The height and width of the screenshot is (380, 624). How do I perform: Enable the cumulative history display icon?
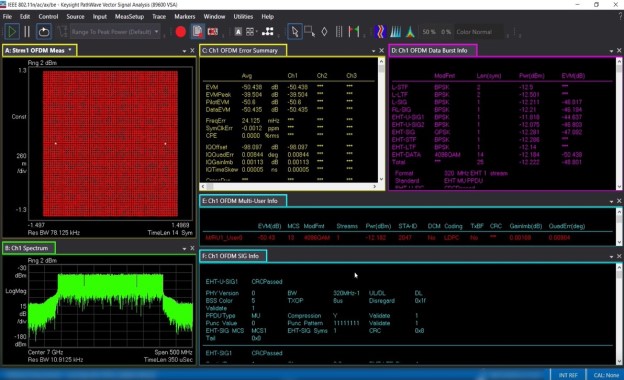[x=396, y=32]
